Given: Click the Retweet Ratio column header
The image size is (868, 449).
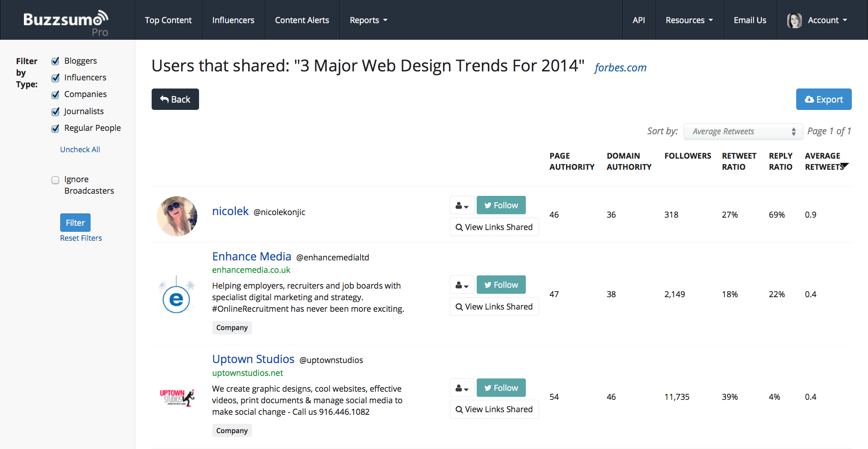Looking at the screenshot, I should [x=739, y=161].
